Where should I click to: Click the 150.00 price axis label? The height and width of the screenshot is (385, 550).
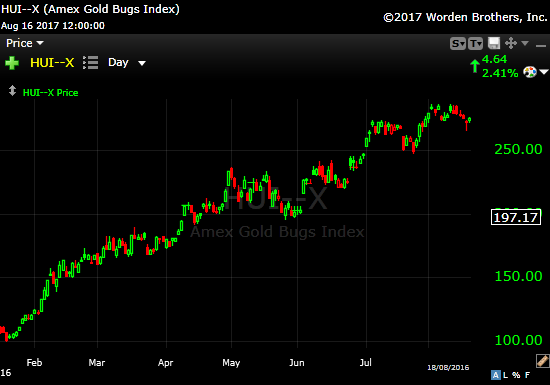click(x=518, y=276)
